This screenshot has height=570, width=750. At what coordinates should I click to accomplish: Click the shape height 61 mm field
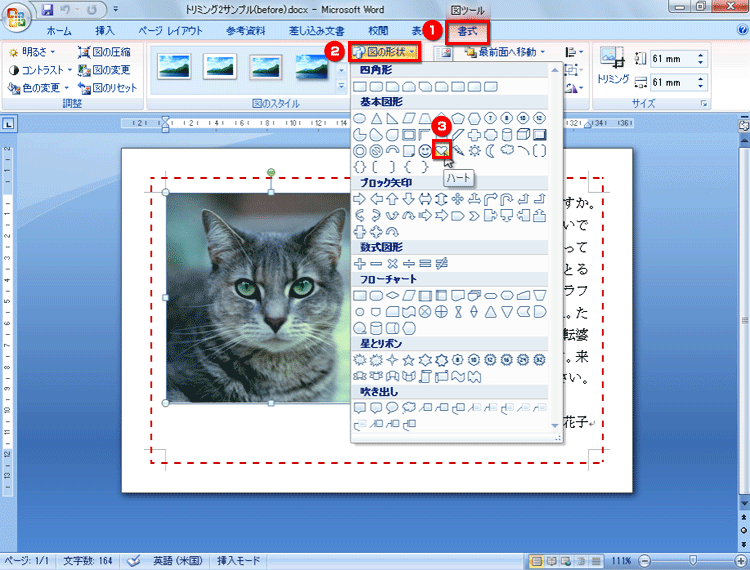pyautogui.click(x=672, y=59)
